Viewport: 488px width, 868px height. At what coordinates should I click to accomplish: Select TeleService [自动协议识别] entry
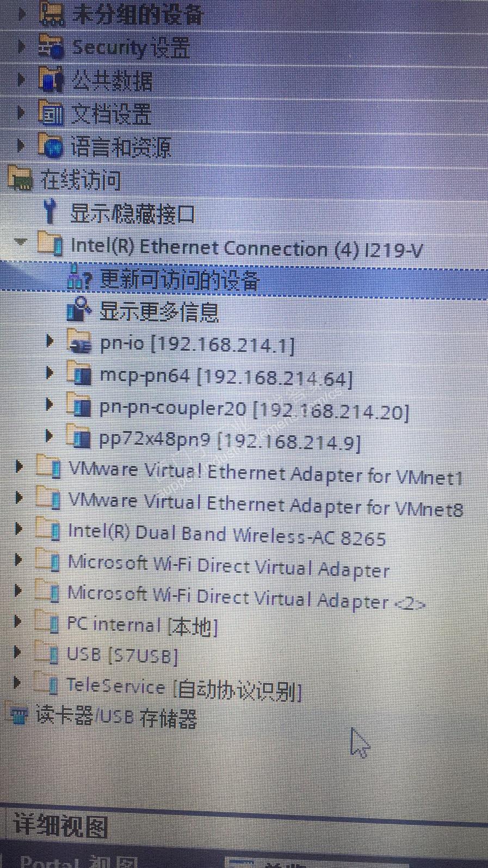click(183, 688)
